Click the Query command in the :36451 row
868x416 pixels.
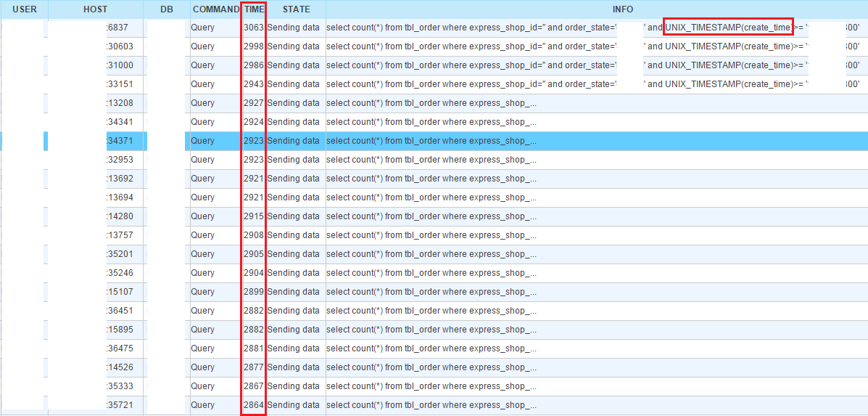pos(203,311)
